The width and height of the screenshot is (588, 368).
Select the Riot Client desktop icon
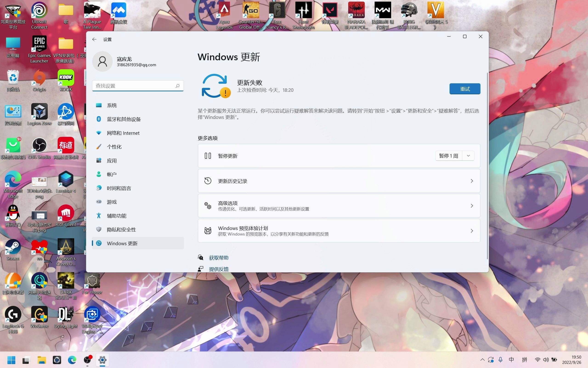coord(66,216)
